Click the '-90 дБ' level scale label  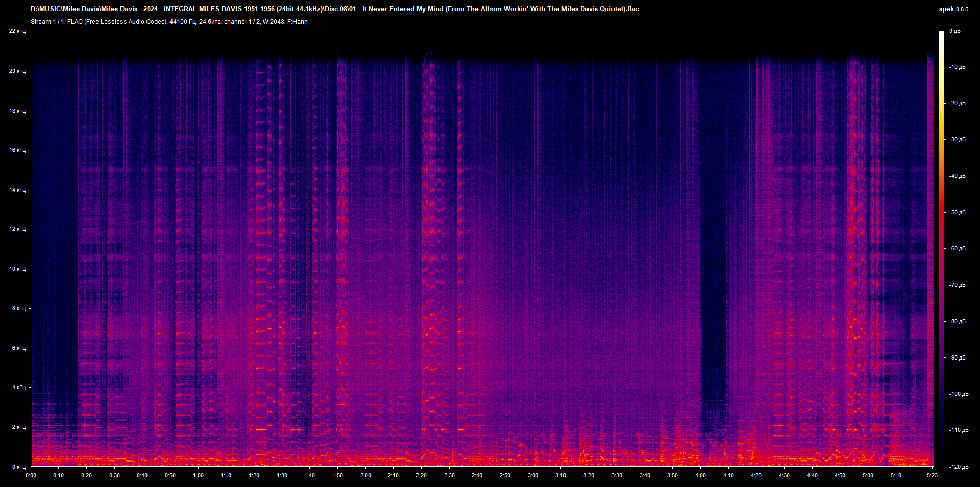(958, 358)
